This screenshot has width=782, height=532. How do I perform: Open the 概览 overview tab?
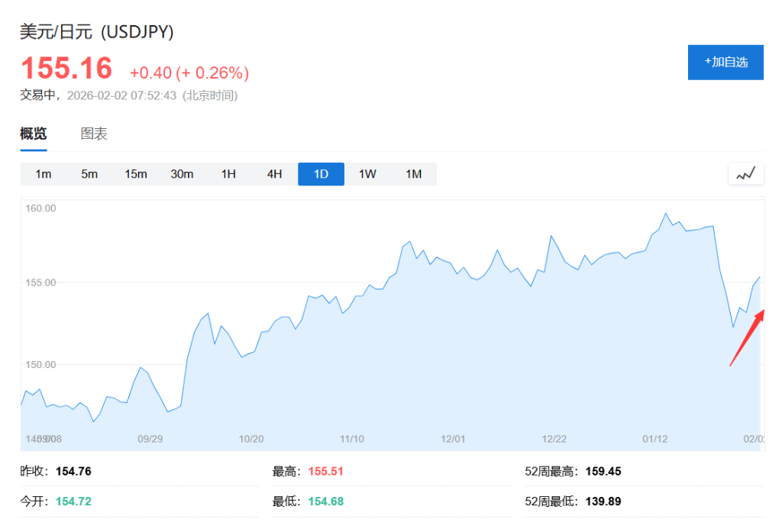click(x=34, y=134)
